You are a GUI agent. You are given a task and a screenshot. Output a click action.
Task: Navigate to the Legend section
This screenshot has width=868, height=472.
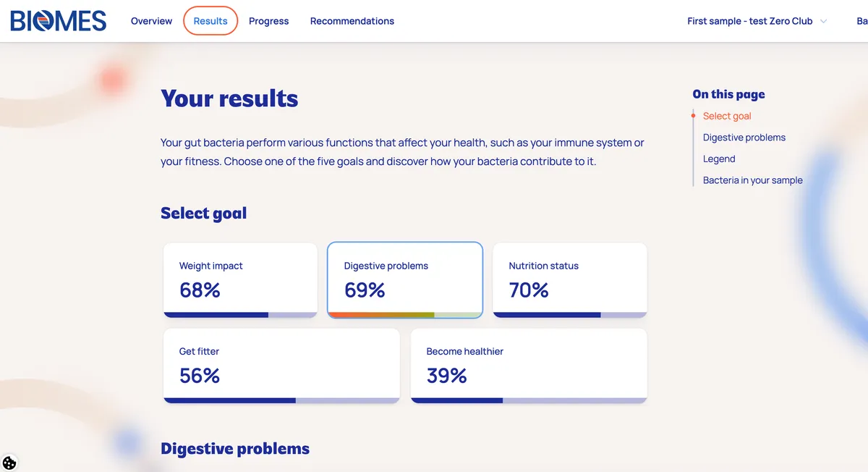tap(718, 159)
